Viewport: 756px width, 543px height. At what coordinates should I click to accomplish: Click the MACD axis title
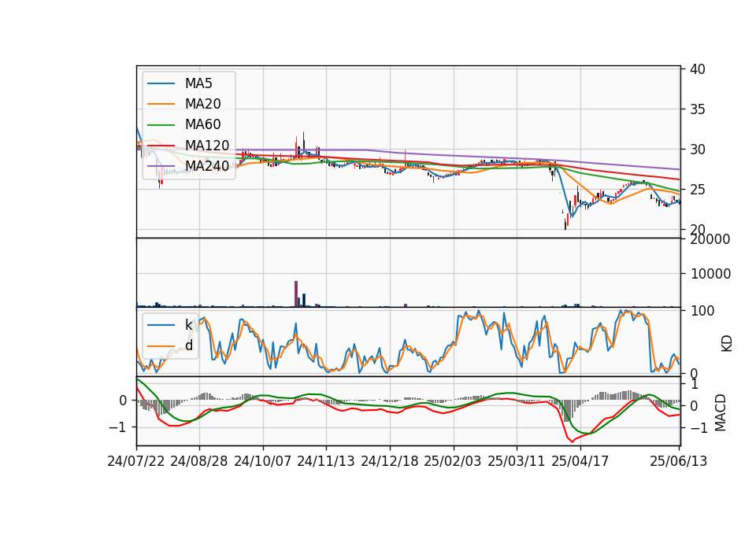(721, 412)
